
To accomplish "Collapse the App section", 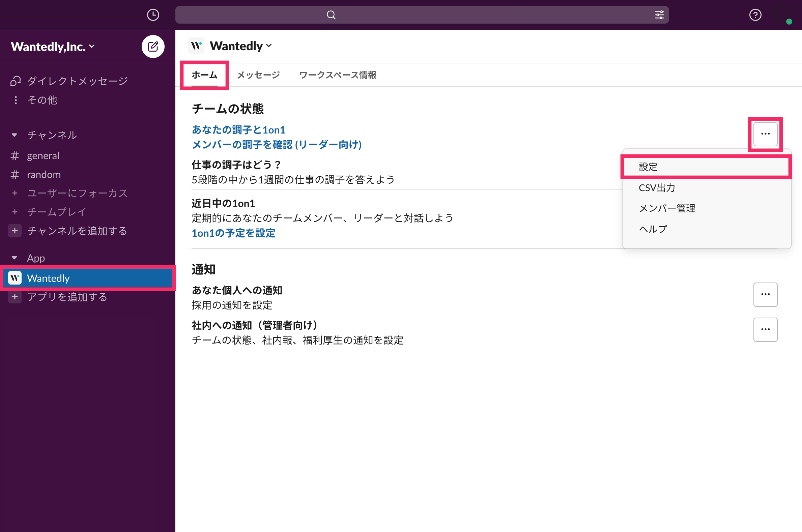I will [14, 258].
